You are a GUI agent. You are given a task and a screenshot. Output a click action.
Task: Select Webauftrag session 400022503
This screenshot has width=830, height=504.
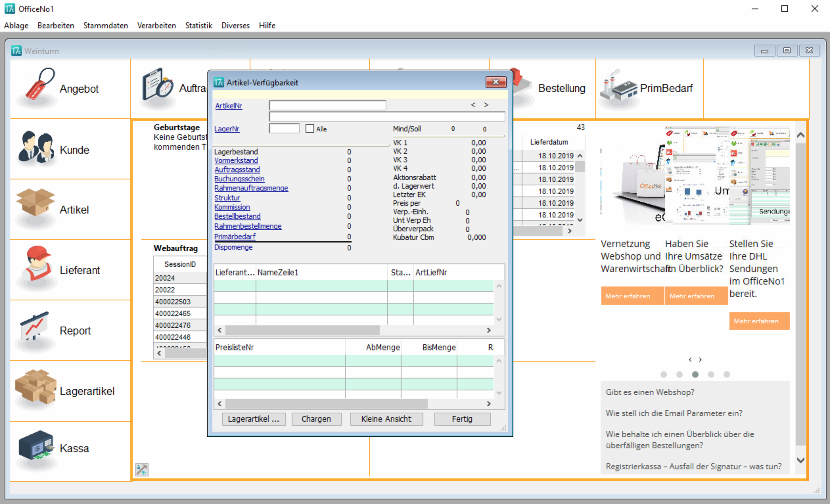180,302
